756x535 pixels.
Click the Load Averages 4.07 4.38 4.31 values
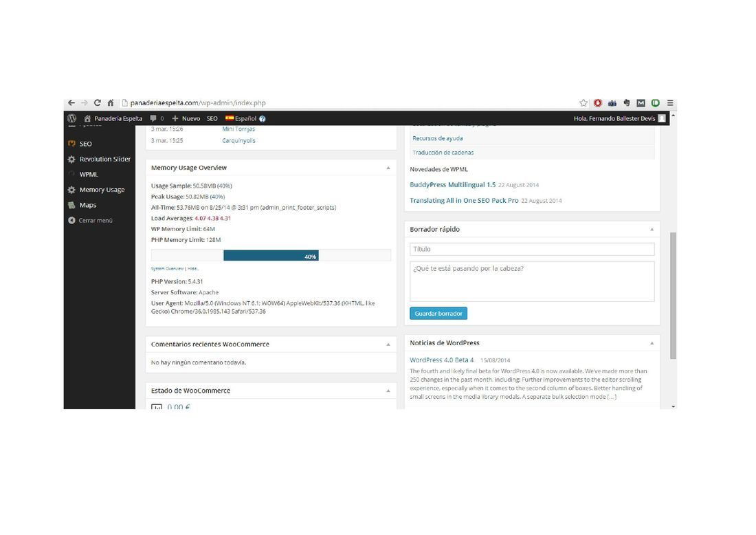[212, 218]
